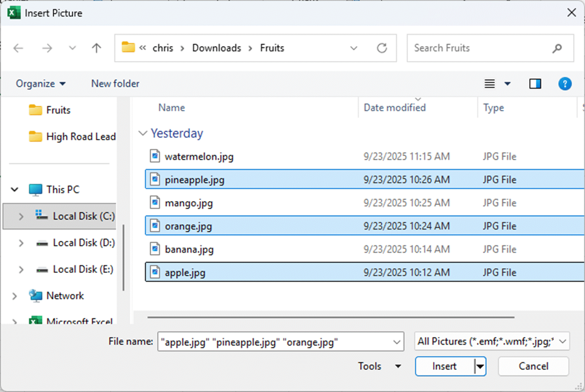
Task: Open the Organize menu
Action: click(x=41, y=84)
